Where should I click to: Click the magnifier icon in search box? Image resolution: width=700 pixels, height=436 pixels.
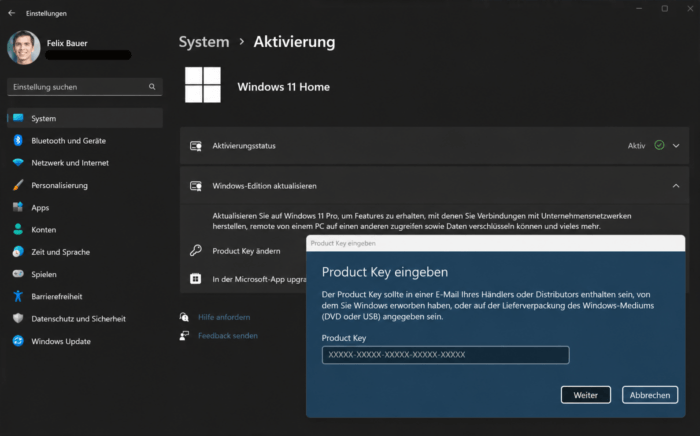pos(152,87)
